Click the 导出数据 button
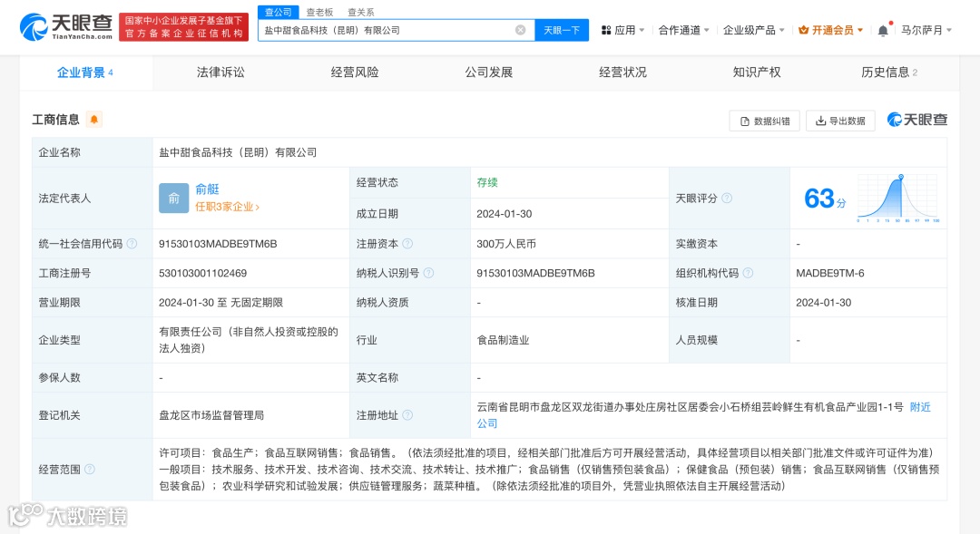Screen dimensions: 980x534 [840, 121]
